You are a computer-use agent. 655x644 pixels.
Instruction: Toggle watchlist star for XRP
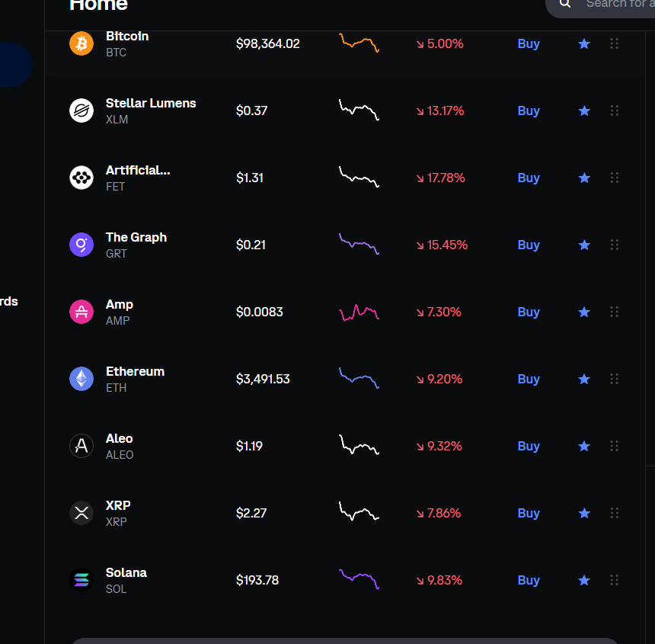tap(584, 513)
